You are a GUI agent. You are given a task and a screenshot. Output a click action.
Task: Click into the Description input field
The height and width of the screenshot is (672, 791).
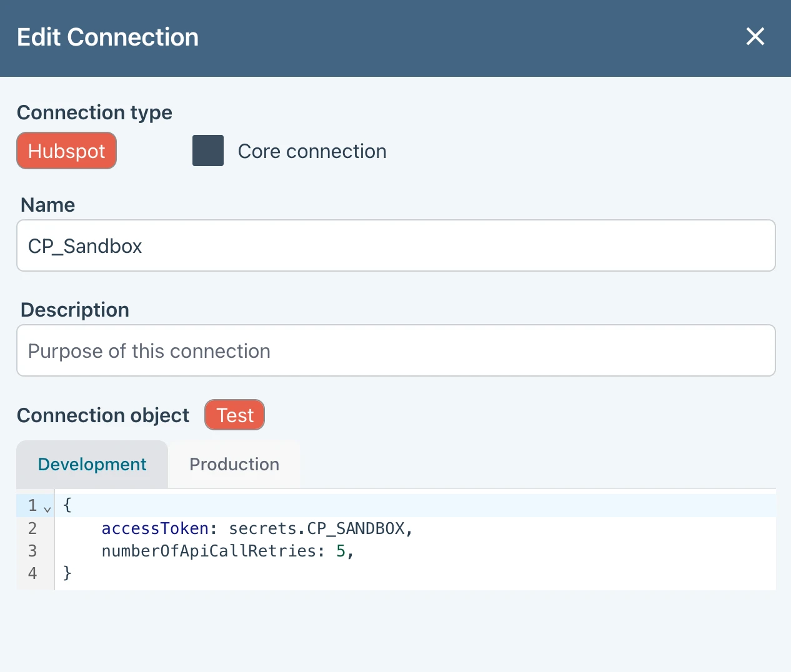(x=395, y=351)
